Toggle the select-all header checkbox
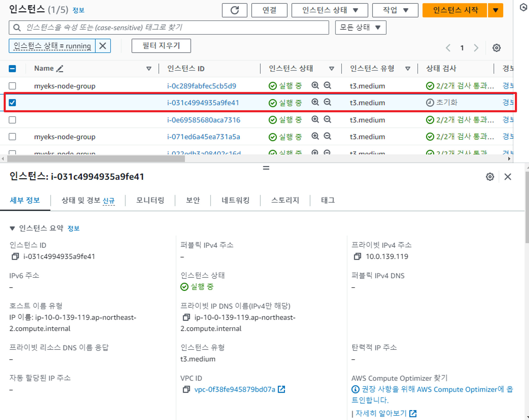 click(x=12, y=69)
